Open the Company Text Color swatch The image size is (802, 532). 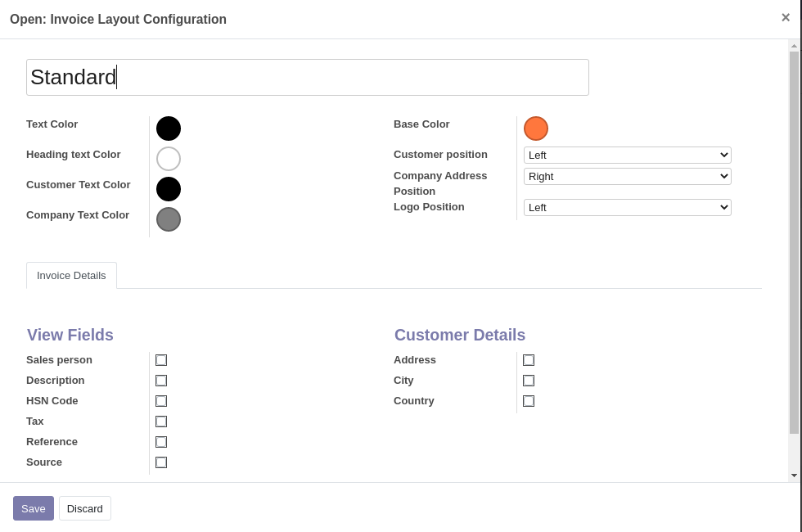coord(169,219)
